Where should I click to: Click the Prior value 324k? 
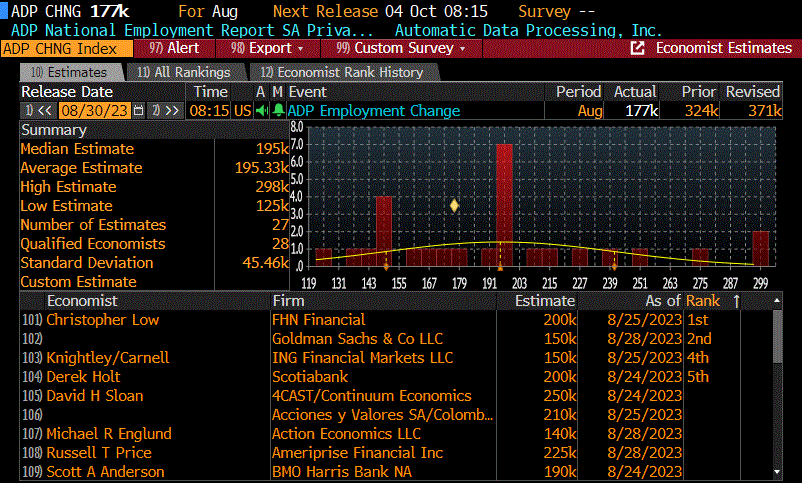click(701, 111)
